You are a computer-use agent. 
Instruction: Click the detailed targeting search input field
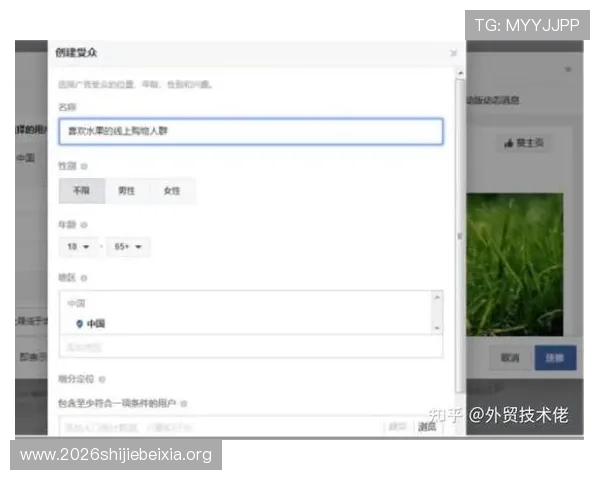(x=222, y=427)
